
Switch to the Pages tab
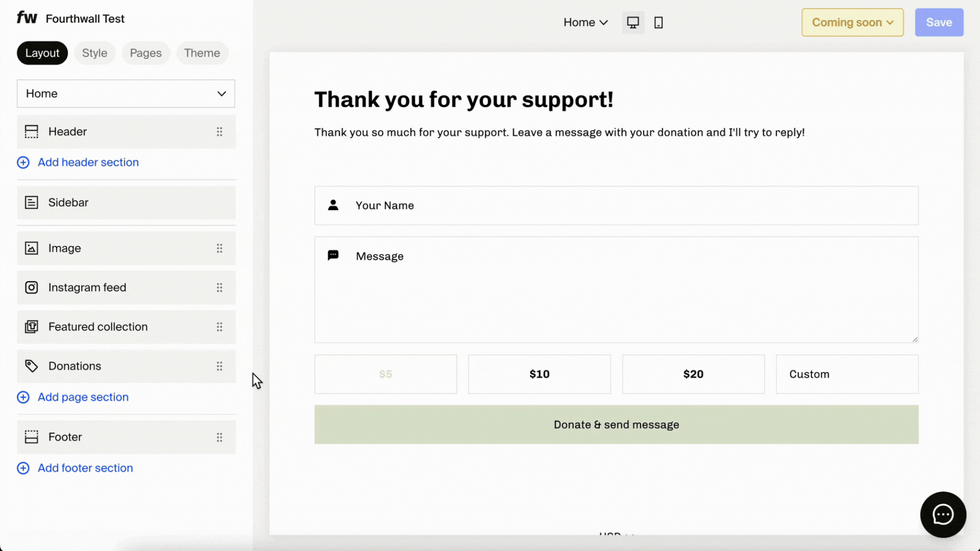point(145,53)
